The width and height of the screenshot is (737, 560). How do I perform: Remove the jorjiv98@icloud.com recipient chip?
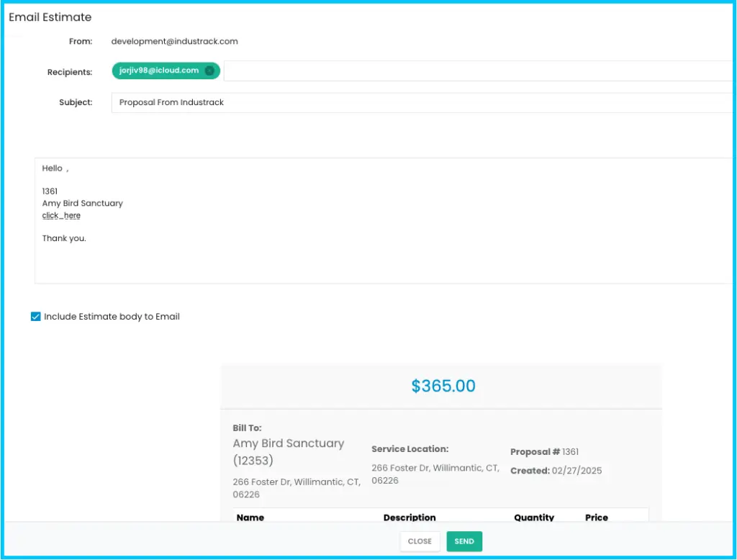[209, 71]
